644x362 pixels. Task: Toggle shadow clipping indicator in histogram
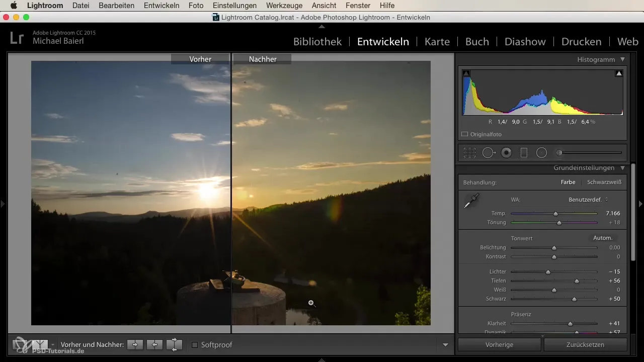click(x=466, y=73)
